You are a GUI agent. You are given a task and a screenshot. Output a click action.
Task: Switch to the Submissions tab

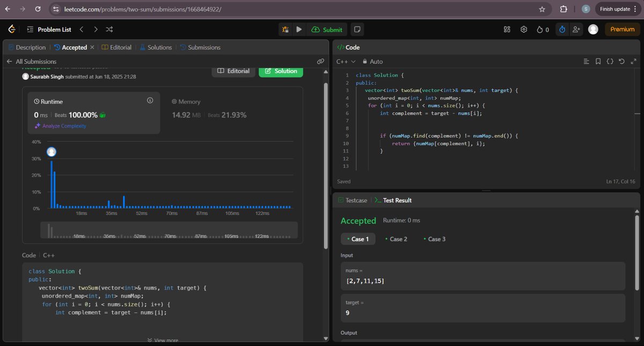click(x=200, y=47)
